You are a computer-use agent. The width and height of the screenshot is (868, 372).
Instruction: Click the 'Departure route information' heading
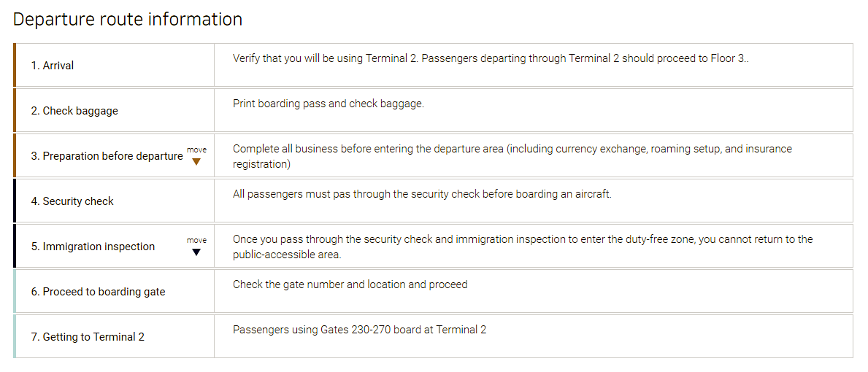[x=128, y=20]
